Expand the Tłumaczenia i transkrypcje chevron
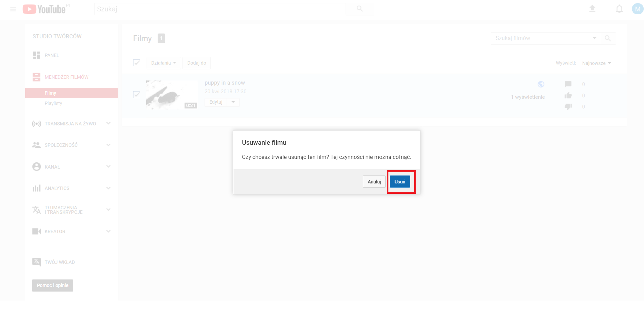The image size is (644, 314). pyautogui.click(x=108, y=210)
